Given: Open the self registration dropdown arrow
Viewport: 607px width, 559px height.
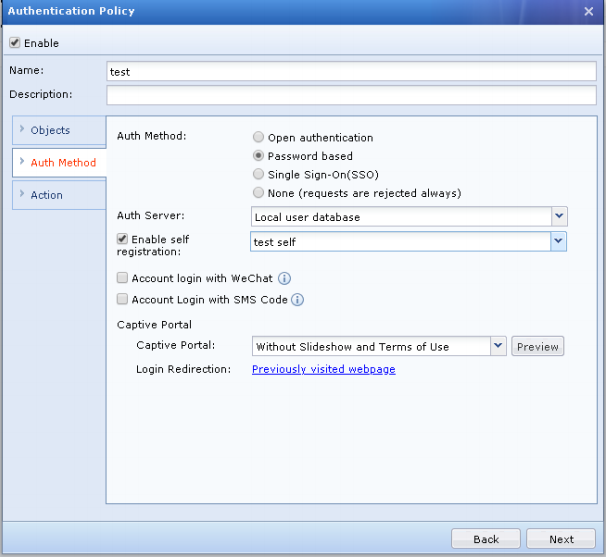Looking at the screenshot, I should click(558, 242).
